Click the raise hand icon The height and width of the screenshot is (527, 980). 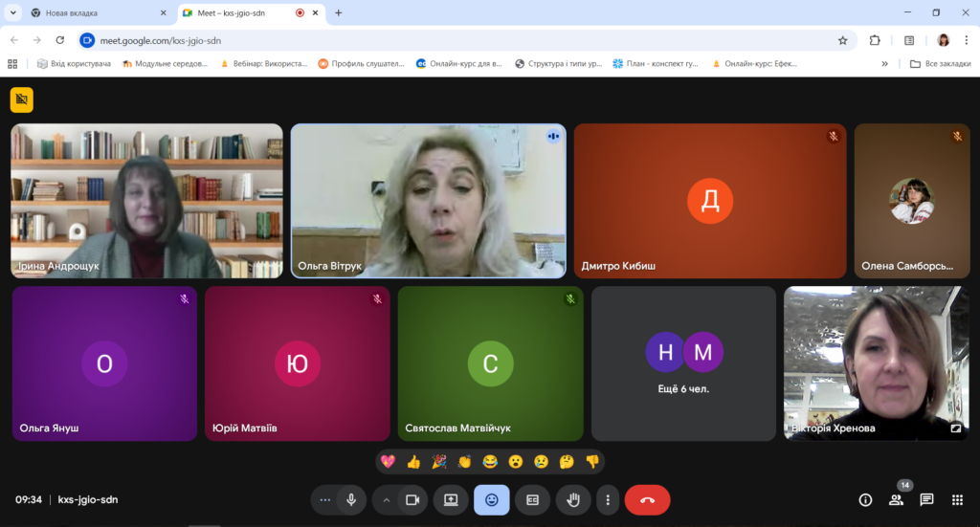573,499
